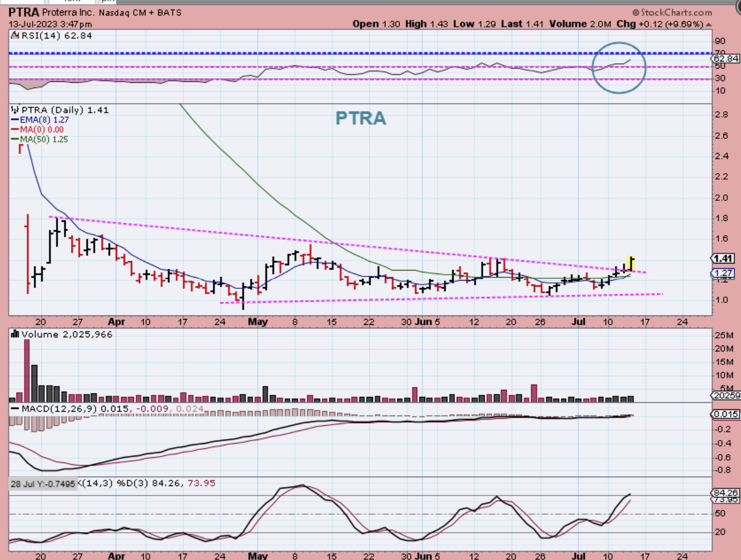
Task: Click the 0.015 MACD axis value tag
Action: click(726, 415)
